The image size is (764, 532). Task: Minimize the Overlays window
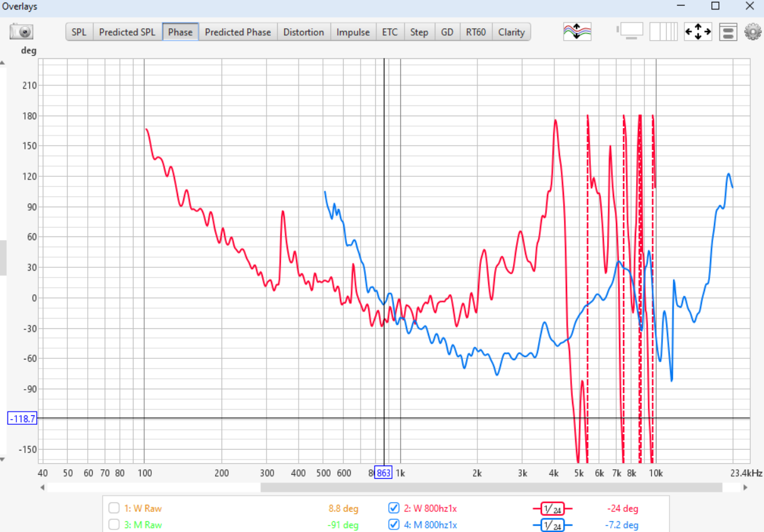point(681,6)
